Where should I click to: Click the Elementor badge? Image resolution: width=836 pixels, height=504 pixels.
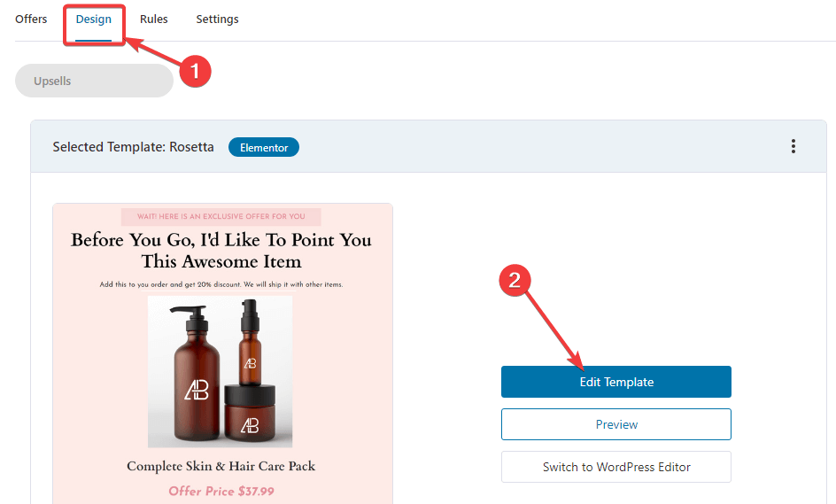(264, 148)
